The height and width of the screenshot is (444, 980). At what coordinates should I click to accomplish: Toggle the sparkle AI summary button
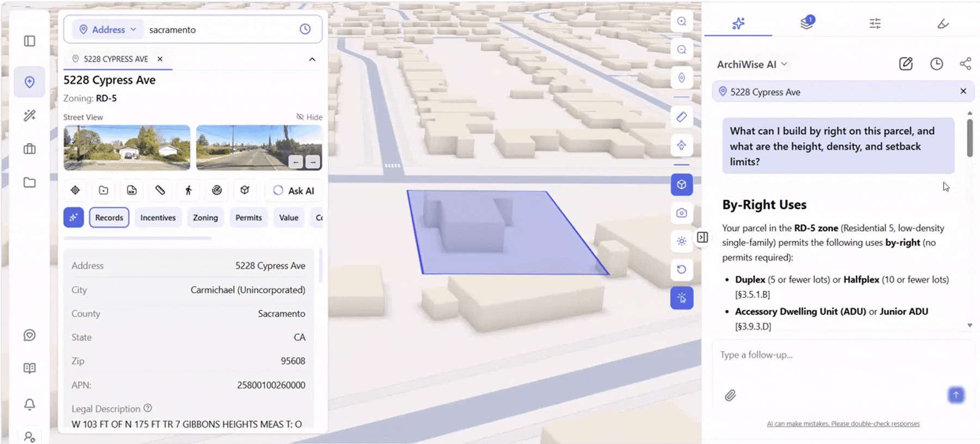tap(73, 217)
